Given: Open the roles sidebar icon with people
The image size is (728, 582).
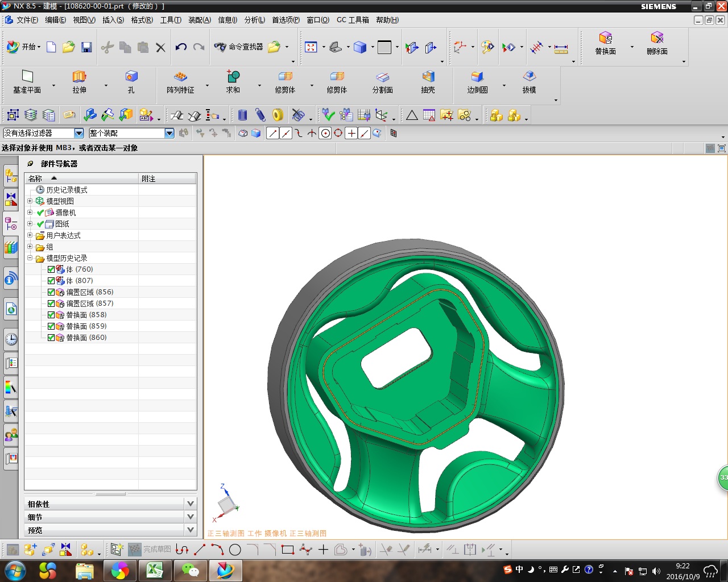Looking at the screenshot, I should [x=11, y=435].
